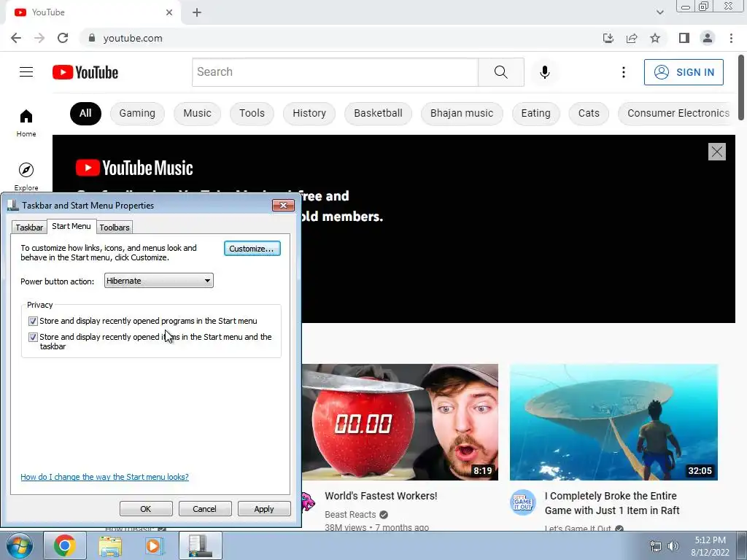Dismiss the YouTube Music banner

[716, 152]
